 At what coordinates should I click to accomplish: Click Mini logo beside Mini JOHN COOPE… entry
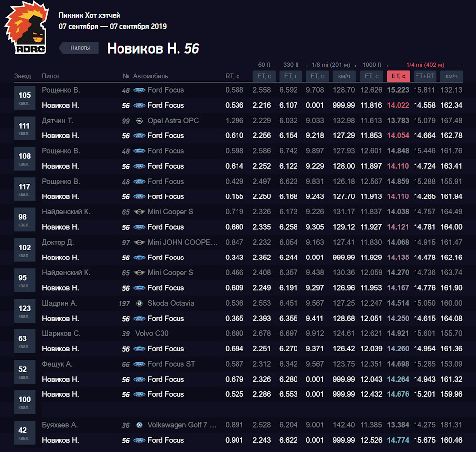click(x=139, y=243)
